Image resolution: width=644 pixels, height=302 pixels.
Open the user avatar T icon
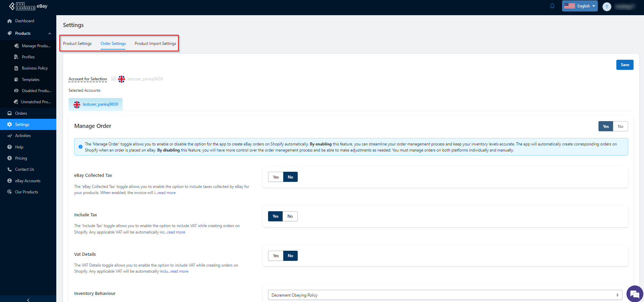pyautogui.click(x=607, y=6)
